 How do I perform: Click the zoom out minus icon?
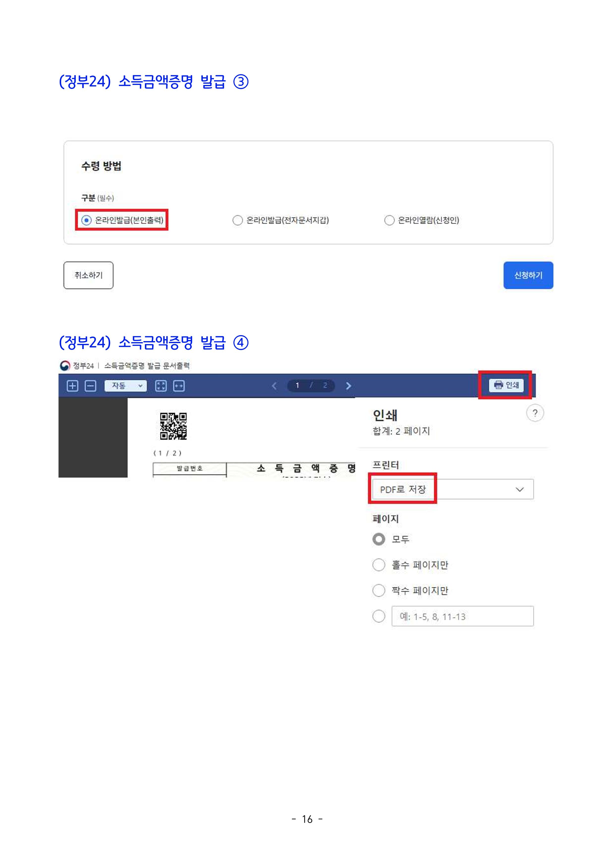click(90, 386)
